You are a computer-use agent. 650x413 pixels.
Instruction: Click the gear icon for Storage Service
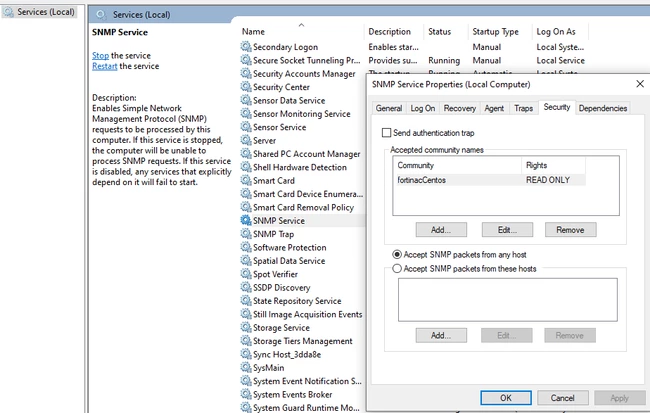246,327
